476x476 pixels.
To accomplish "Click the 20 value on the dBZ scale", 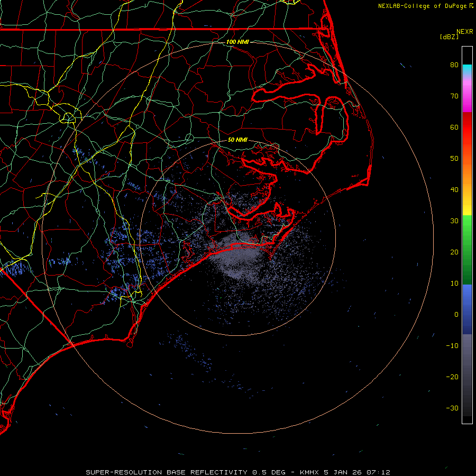I will pyautogui.click(x=454, y=252).
